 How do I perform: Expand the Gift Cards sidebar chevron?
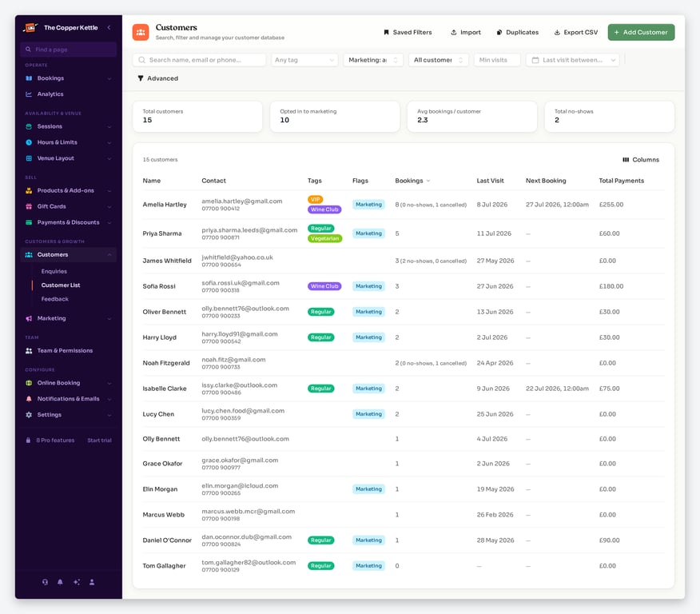[x=109, y=207]
